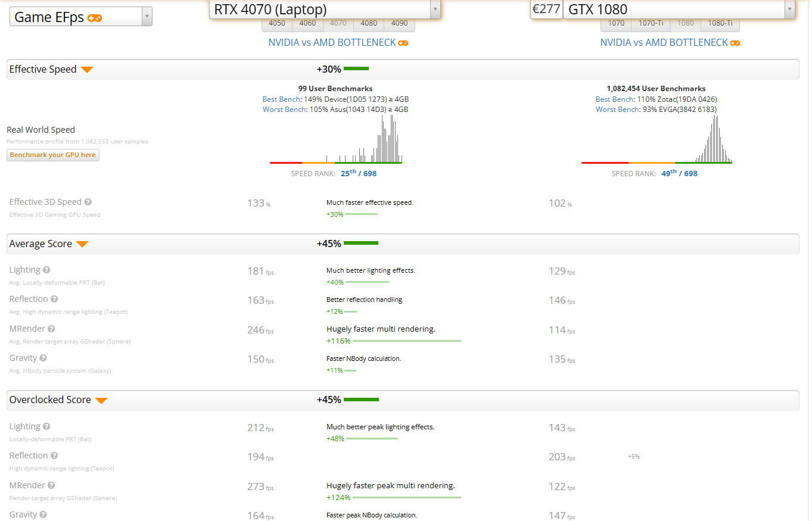Screen dimensions: 812x521
Task: Click help icon next to Average Score MRender
Action: coord(51,329)
